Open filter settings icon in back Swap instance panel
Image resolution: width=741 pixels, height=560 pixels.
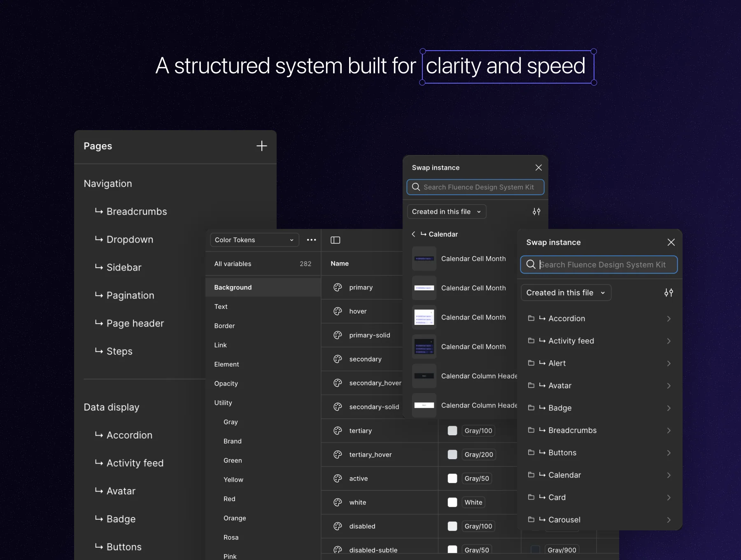(x=536, y=212)
